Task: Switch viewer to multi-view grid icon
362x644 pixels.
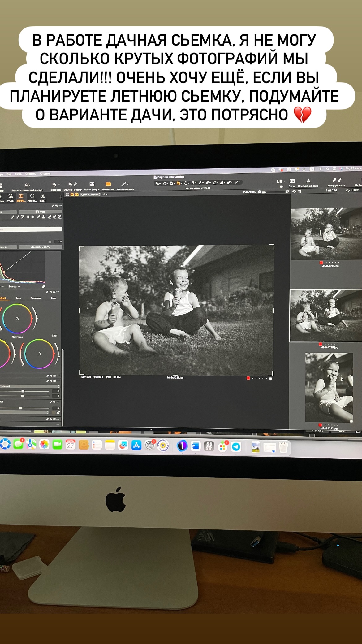Action: (67, 194)
